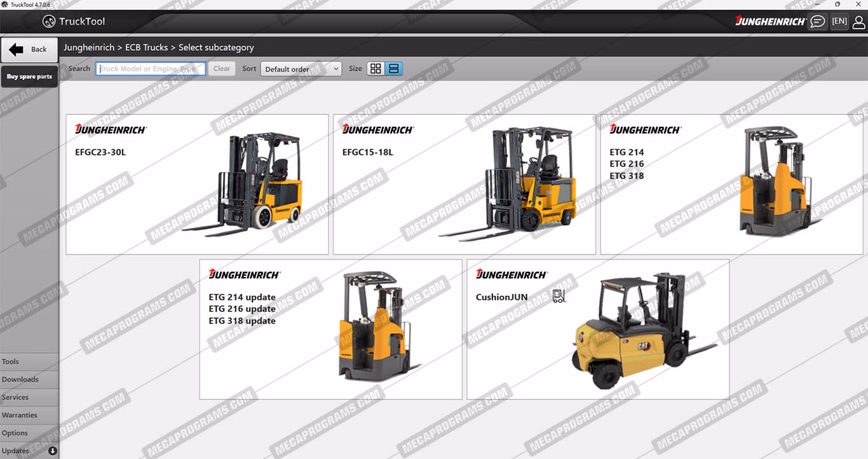Viewport: 868px width, 459px height.
Task: Clear the search text
Action: click(x=222, y=69)
